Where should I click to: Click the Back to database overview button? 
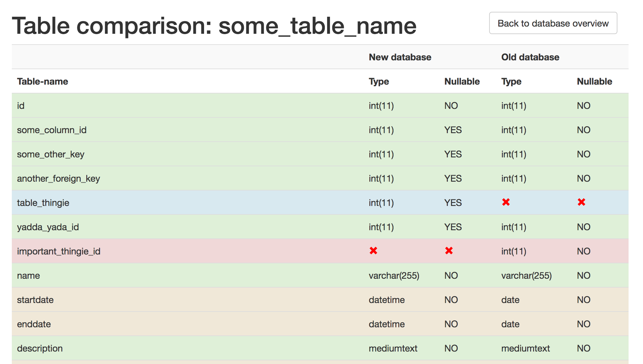point(553,23)
